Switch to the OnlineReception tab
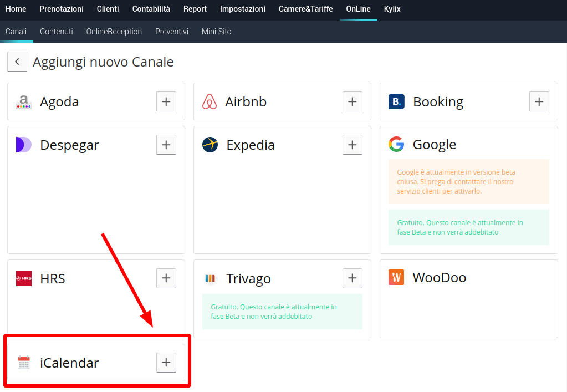 tap(114, 32)
